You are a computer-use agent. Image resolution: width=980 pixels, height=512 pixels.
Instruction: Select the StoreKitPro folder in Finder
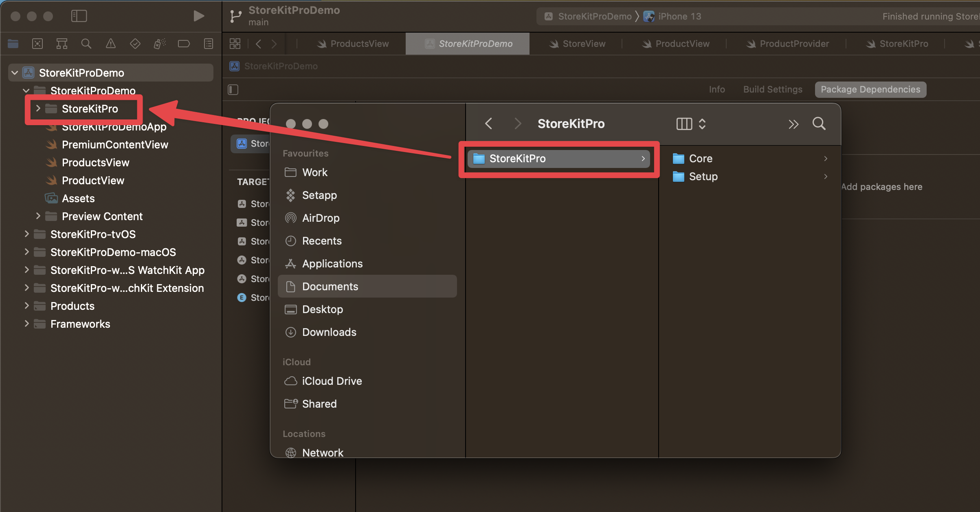558,159
